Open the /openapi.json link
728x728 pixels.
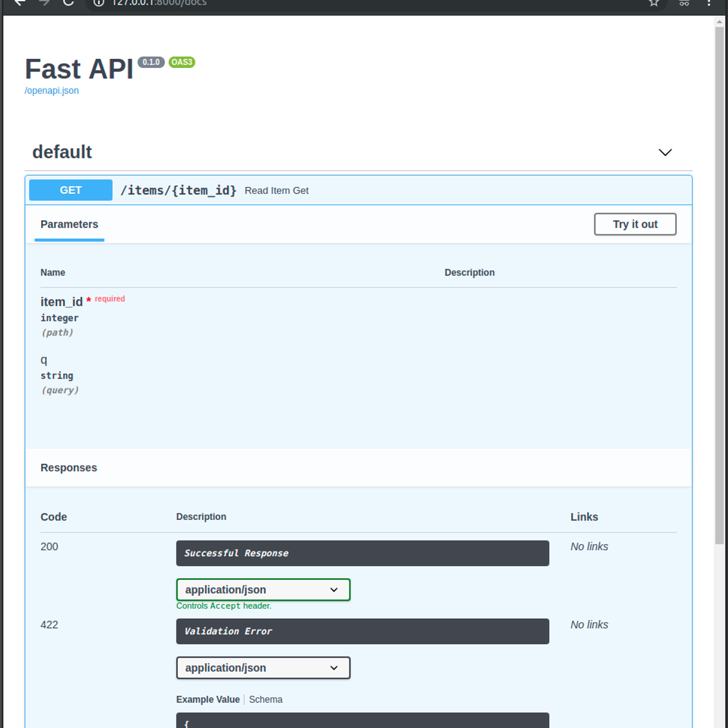52,90
